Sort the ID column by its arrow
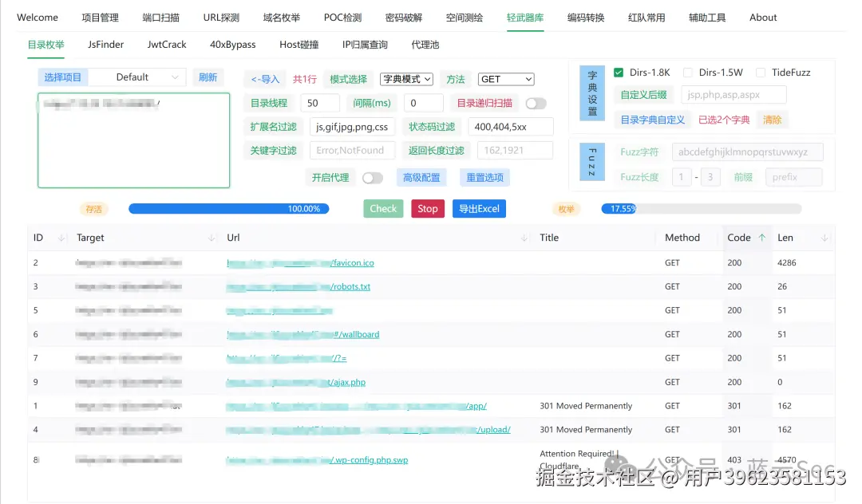This screenshot has width=862, height=504. [x=61, y=238]
